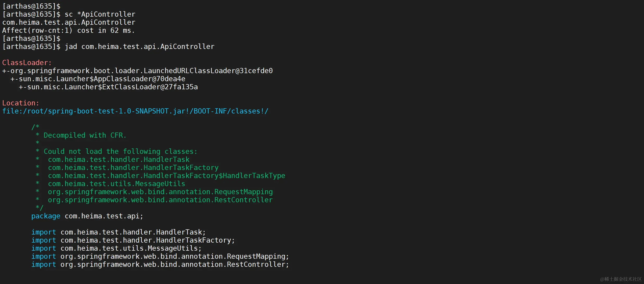The image size is (644, 284).
Task: Click the red Location: heading
Action: coord(21,103)
